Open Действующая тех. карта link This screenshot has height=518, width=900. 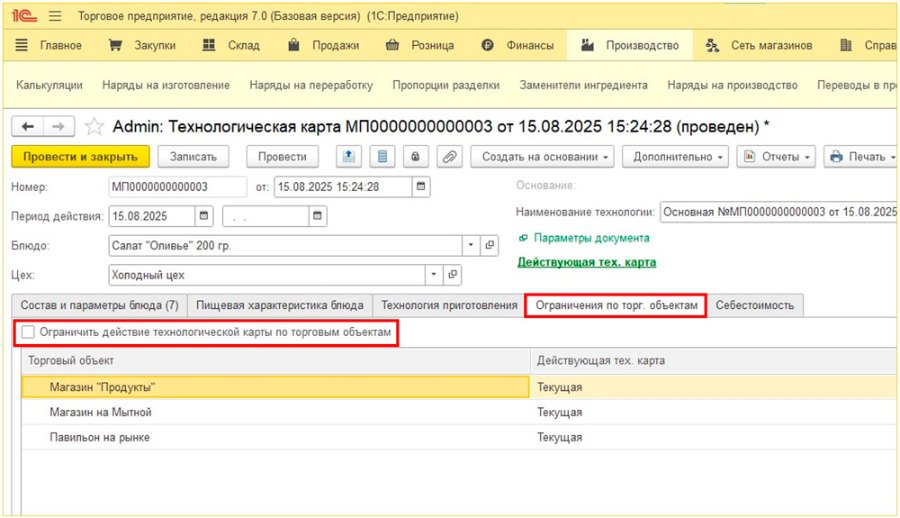pos(587,262)
